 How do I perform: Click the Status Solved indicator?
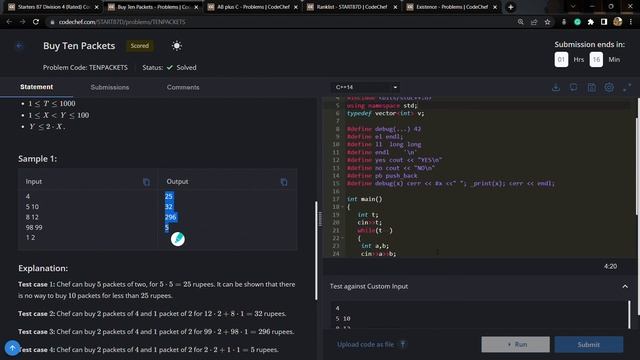pyautogui.click(x=169, y=67)
